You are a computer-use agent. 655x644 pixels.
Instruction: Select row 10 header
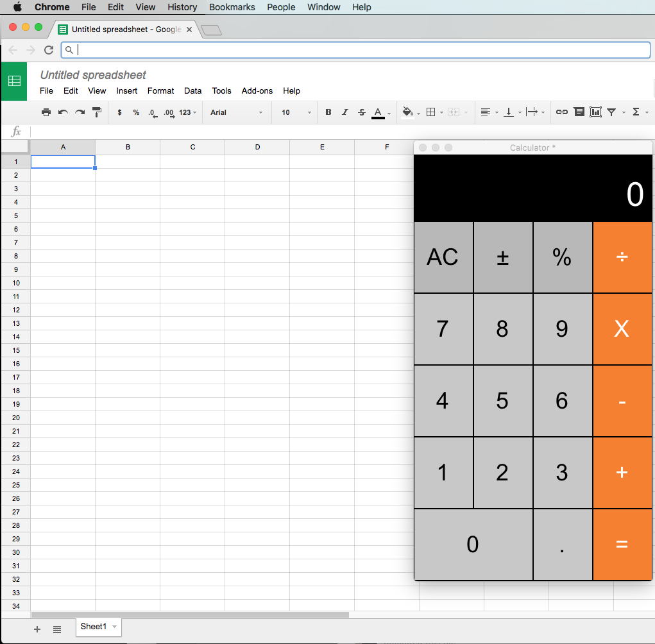16,283
